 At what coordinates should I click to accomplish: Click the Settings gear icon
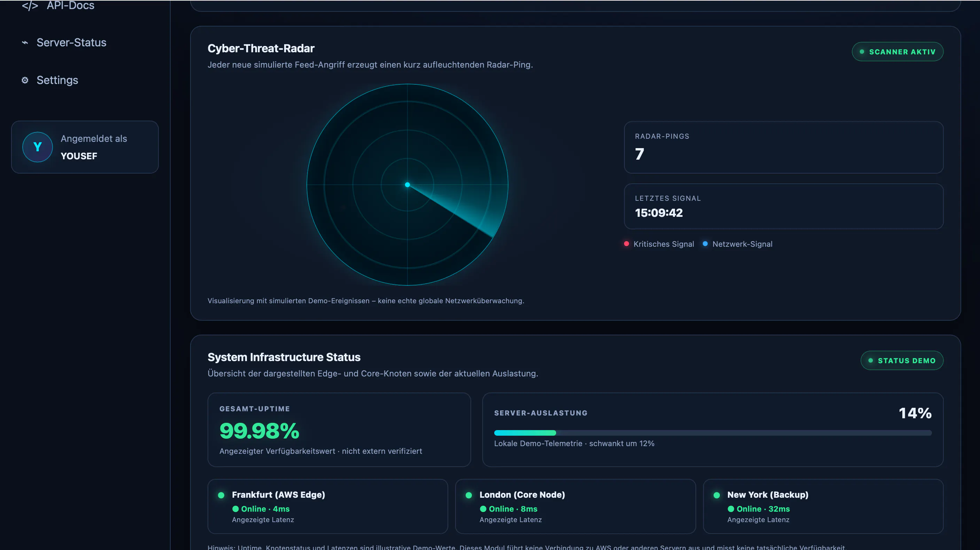coord(25,80)
